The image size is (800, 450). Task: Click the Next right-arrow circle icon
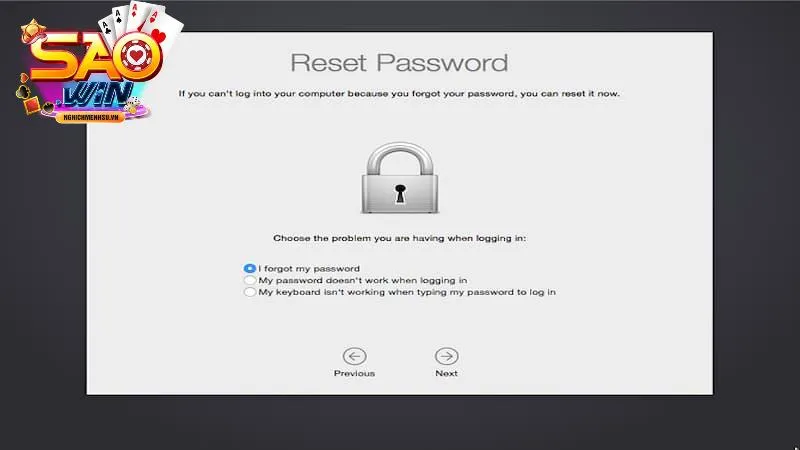446,356
